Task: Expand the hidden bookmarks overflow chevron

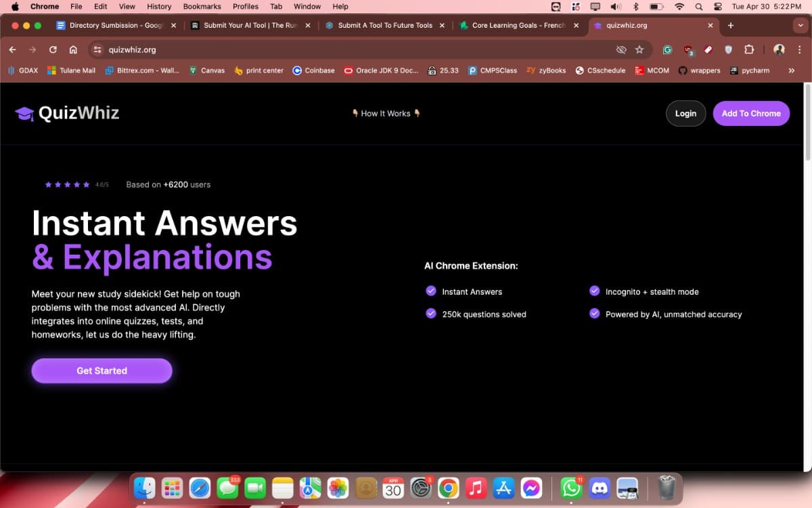Action: click(791, 70)
